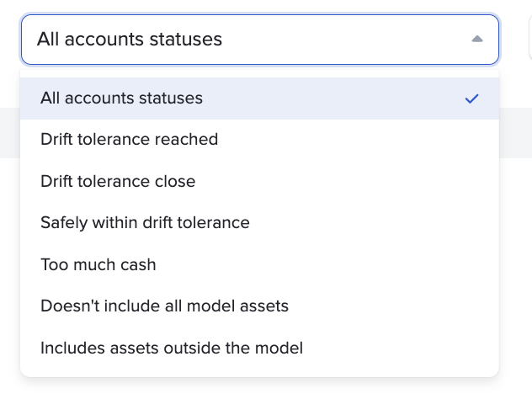532x399 pixels.
Task: Click the blue checkmark beside selected status
Action: pos(471,98)
